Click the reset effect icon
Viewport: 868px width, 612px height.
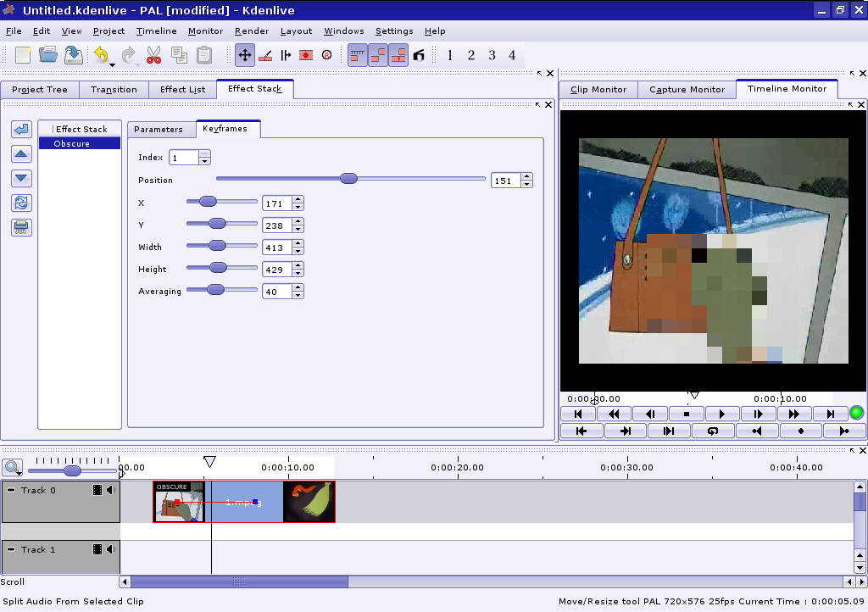click(21, 203)
